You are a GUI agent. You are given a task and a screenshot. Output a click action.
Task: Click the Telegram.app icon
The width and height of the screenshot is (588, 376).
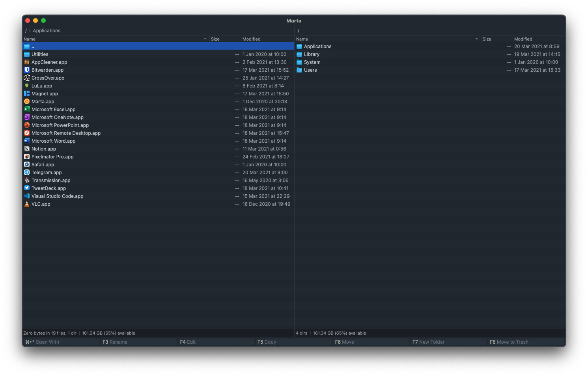coord(27,173)
